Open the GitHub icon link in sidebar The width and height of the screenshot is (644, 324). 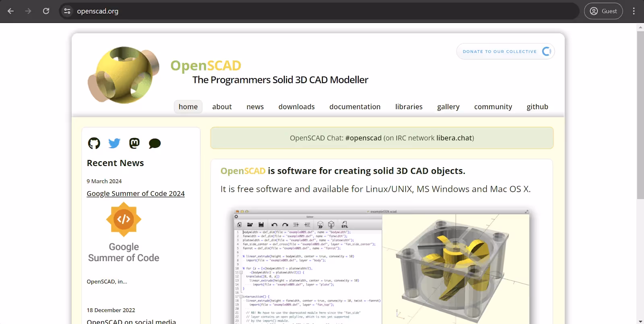94,143
